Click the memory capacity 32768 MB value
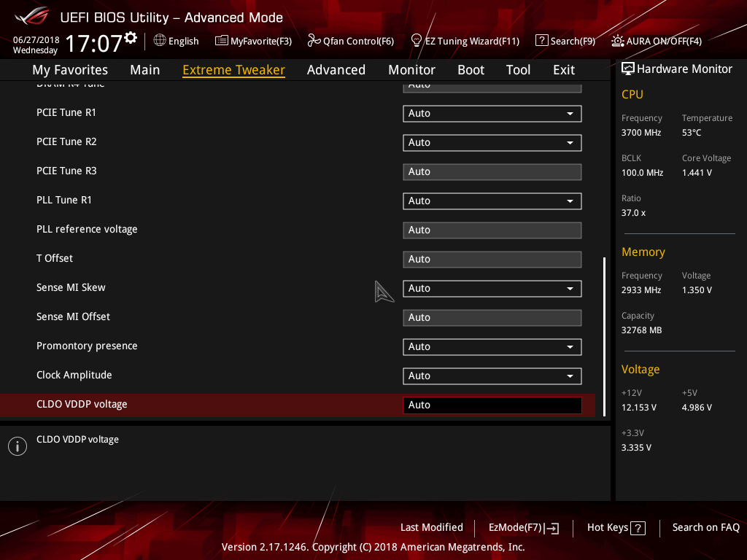The image size is (747, 560). 641,330
